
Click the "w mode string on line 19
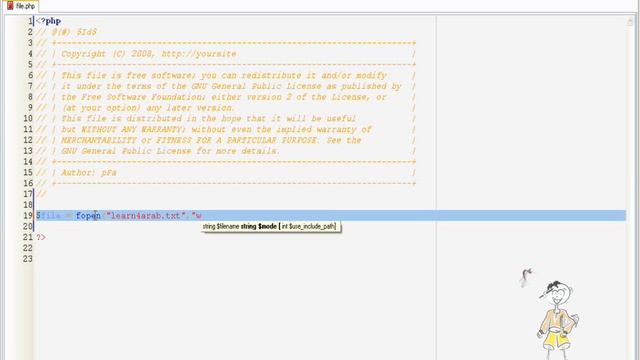tap(197, 216)
